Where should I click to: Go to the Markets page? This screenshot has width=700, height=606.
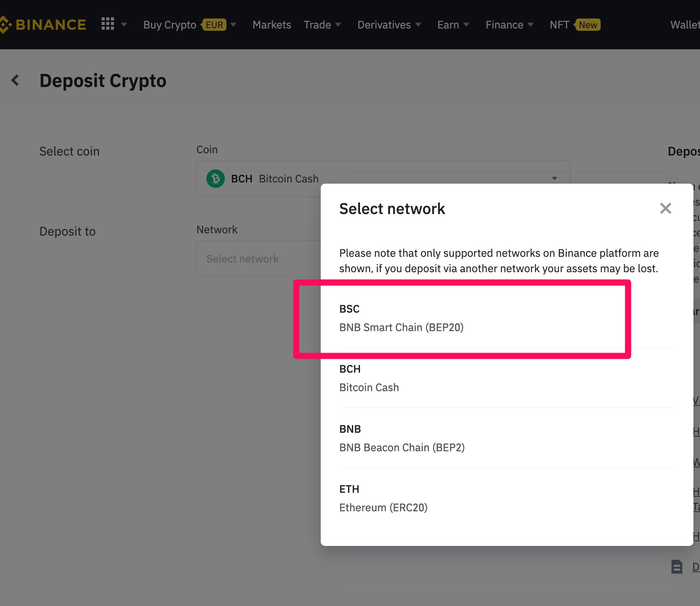(272, 25)
